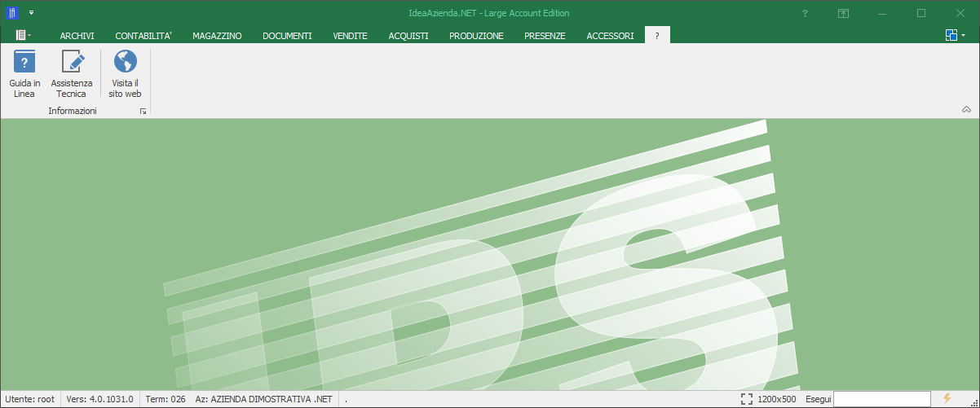
Task: Open the ACCESSORI tab
Action: coord(610,36)
